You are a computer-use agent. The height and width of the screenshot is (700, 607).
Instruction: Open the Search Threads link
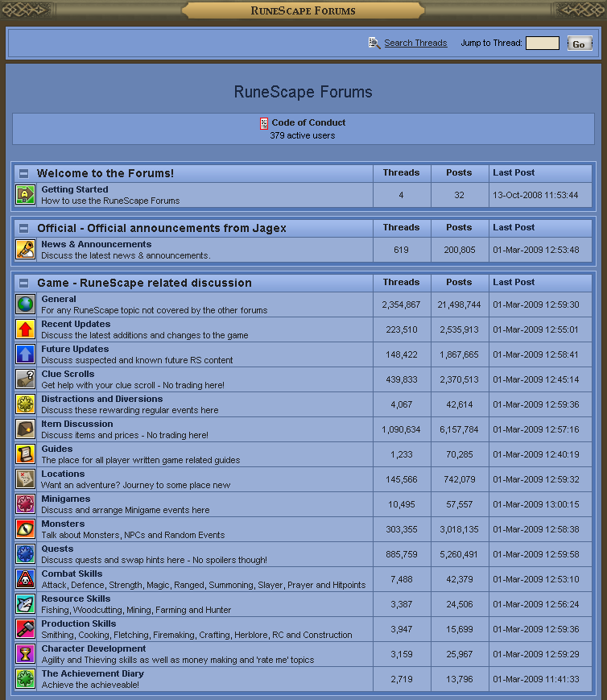click(x=415, y=43)
